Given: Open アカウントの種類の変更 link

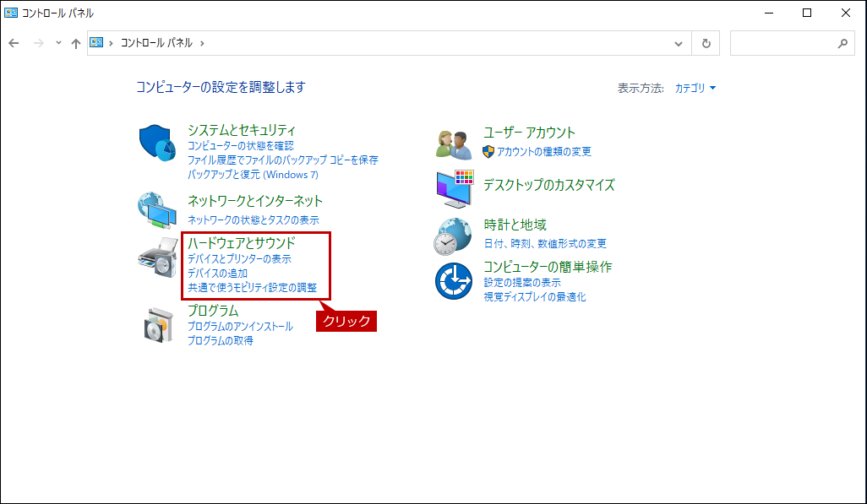Looking at the screenshot, I should click(x=544, y=152).
